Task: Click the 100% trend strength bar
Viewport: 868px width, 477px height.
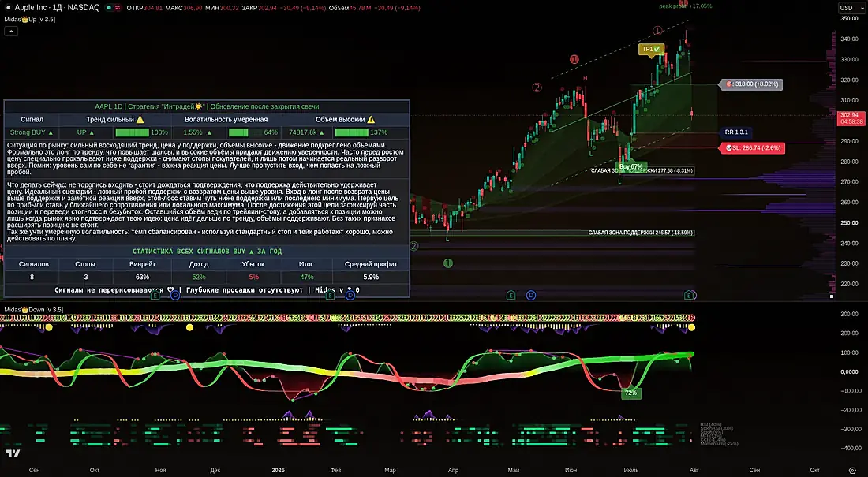Action: [x=133, y=132]
